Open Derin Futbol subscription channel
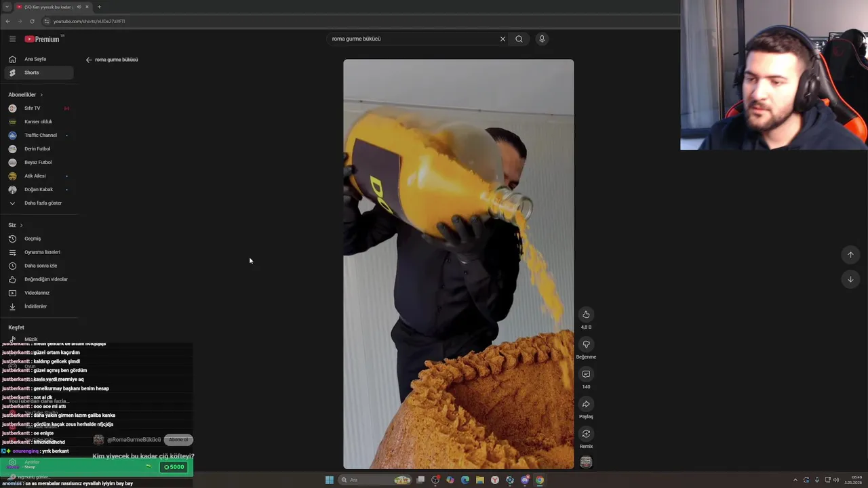The width and height of the screenshot is (868, 488). pos(38,149)
